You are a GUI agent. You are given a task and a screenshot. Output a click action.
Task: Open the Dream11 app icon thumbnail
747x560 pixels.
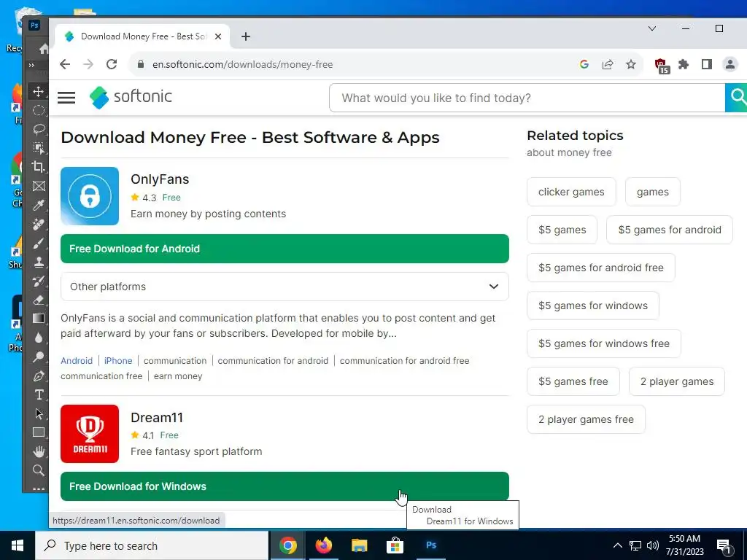(x=90, y=434)
